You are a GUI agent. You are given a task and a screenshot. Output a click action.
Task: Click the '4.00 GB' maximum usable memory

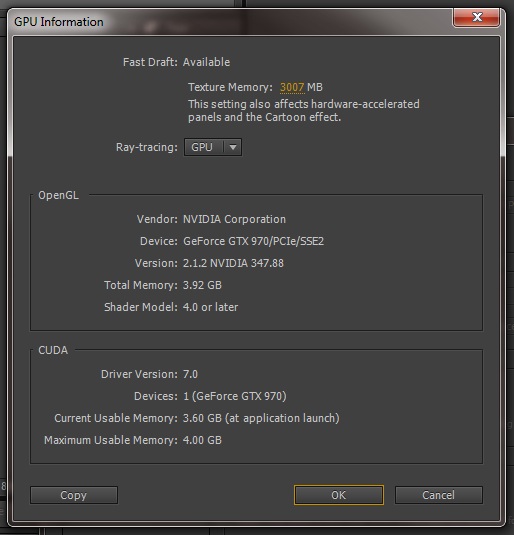coord(202,440)
